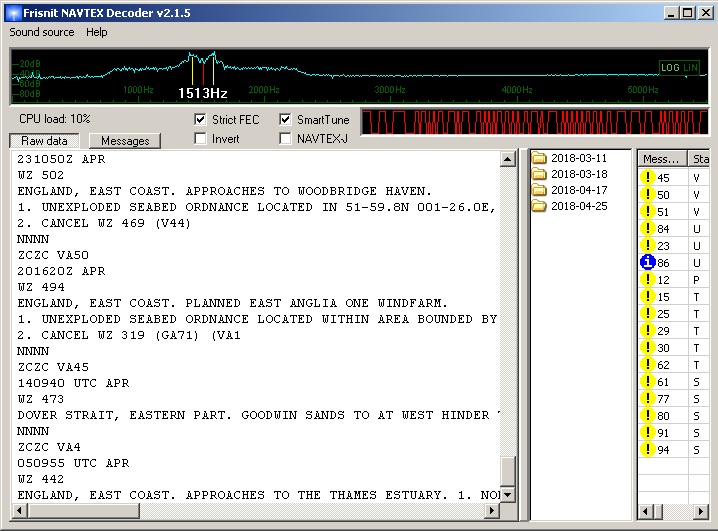The width and height of the screenshot is (718, 531).
Task: Select warning icon for message 84
Action: pos(647,228)
